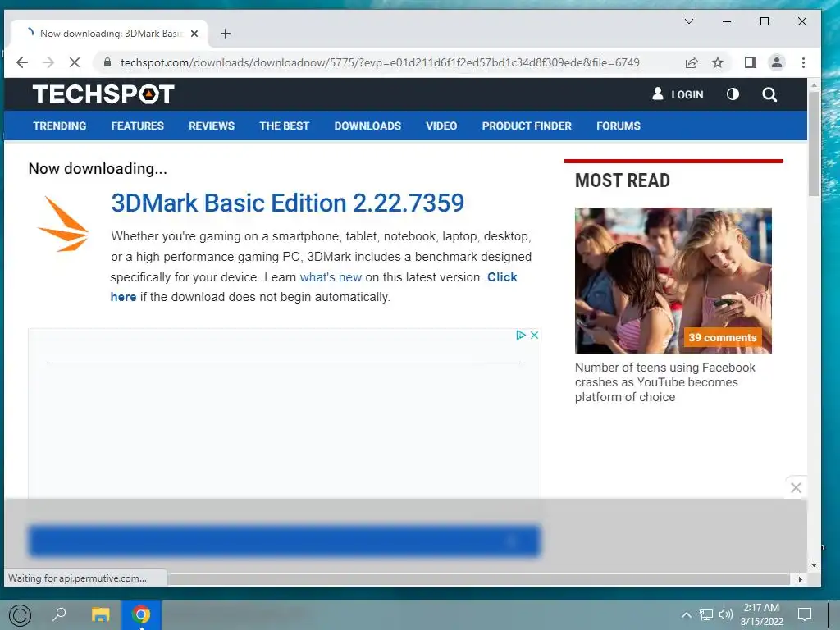Click the site padlock icon

[x=107, y=62]
